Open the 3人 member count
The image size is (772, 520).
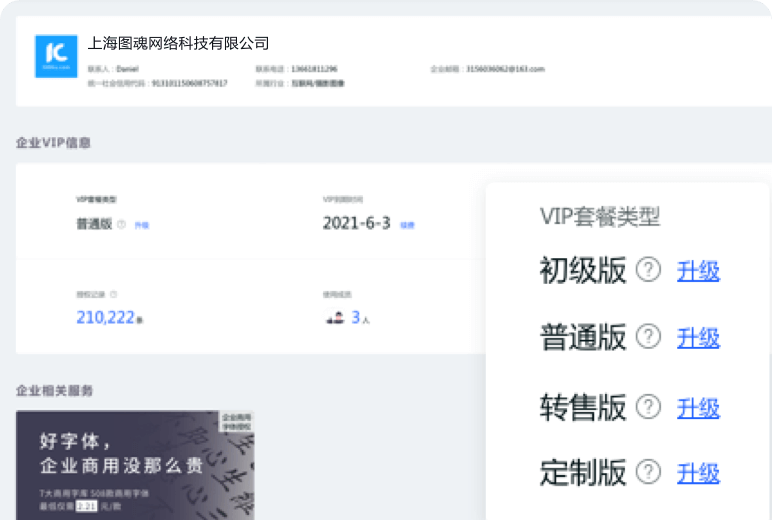[360, 318]
